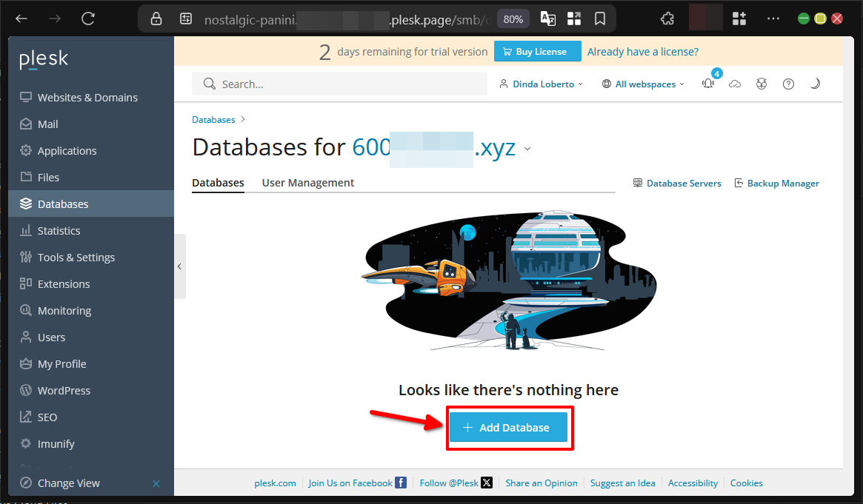863x504 pixels.
Task: Open Monitoring in the left sidebar
Action: pyautogui.click(x=63, y=310)
